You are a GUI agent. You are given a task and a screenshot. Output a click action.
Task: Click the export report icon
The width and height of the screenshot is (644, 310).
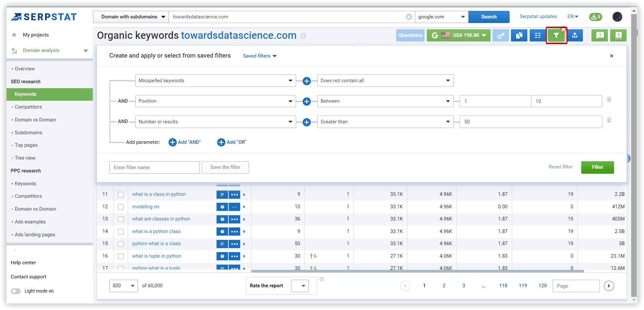576,35
